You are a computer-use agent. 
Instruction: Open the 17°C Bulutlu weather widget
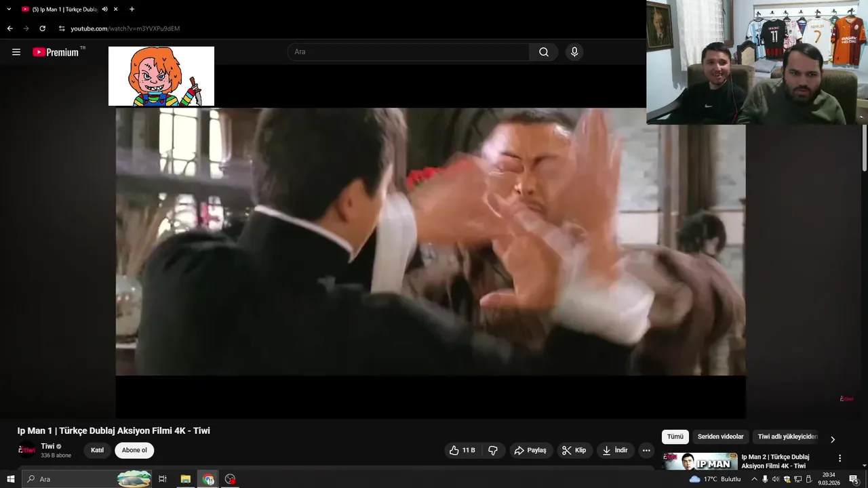point(715,479)
